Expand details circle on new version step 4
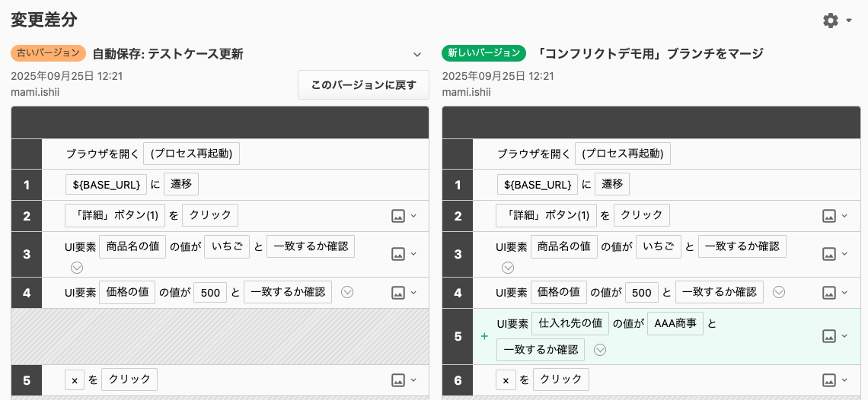The width and height of the screenshot is (868, 400). pos(779,292)
